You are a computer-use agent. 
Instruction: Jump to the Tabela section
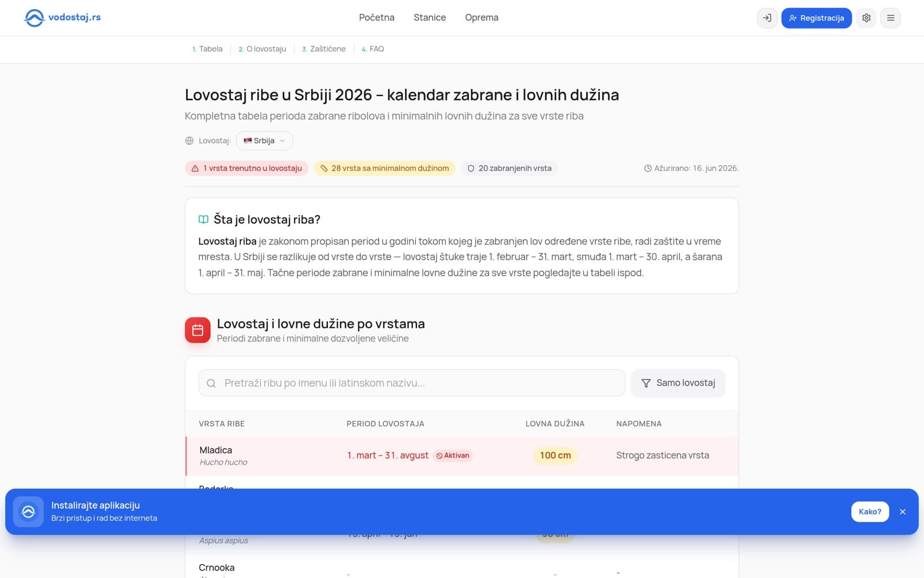tap(207, 49)
